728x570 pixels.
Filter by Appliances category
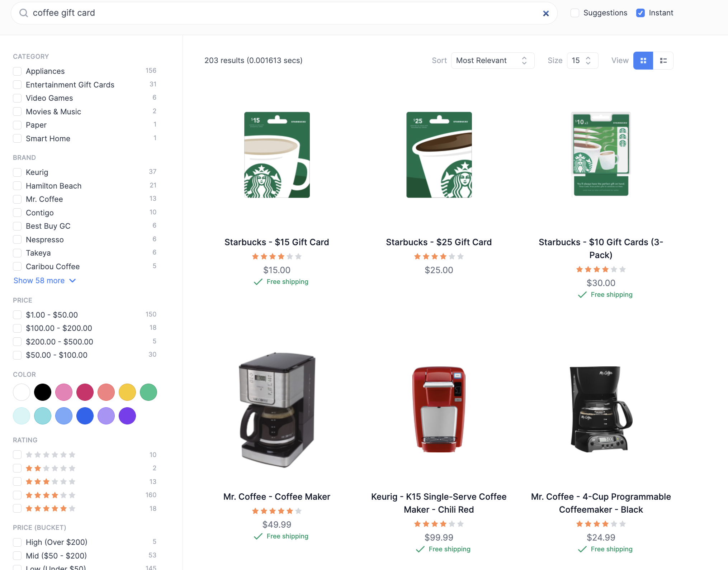point(17,71)
